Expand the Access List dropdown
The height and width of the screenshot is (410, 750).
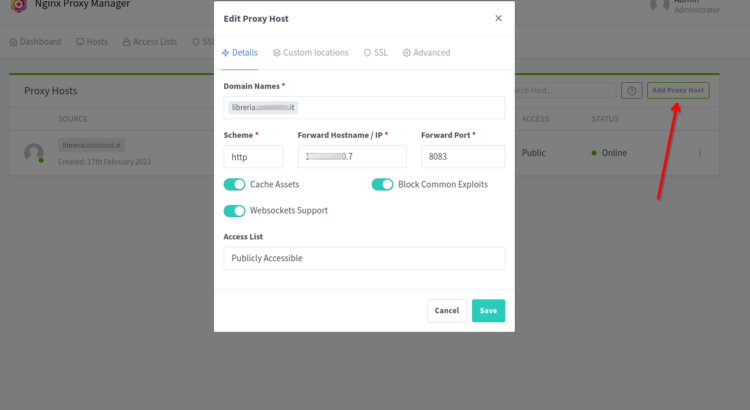tap(364, 258)
